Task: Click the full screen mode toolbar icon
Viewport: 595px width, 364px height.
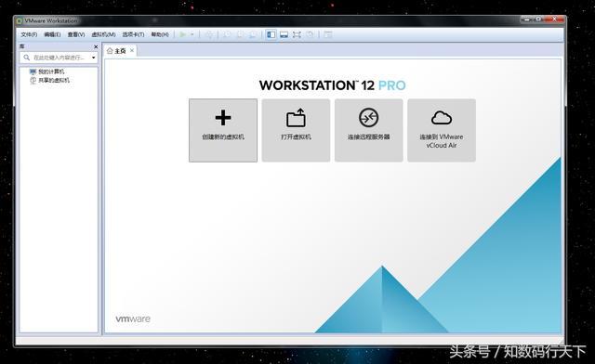Action: 297,34
